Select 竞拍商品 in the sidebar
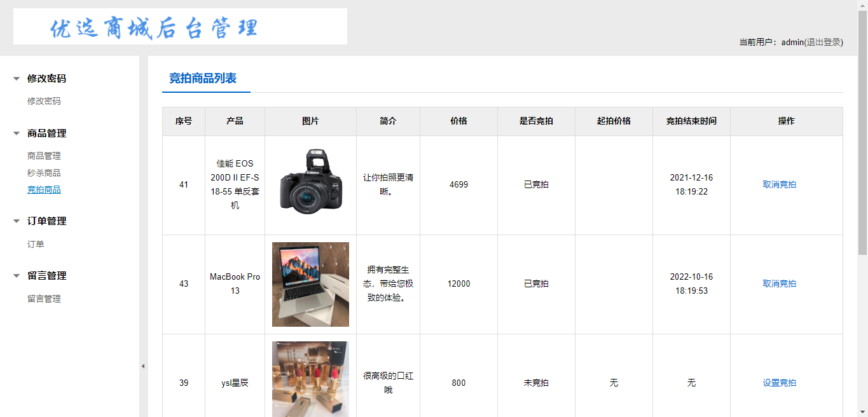Viewport: 868px width, 417px height. [x=44, y=189]
